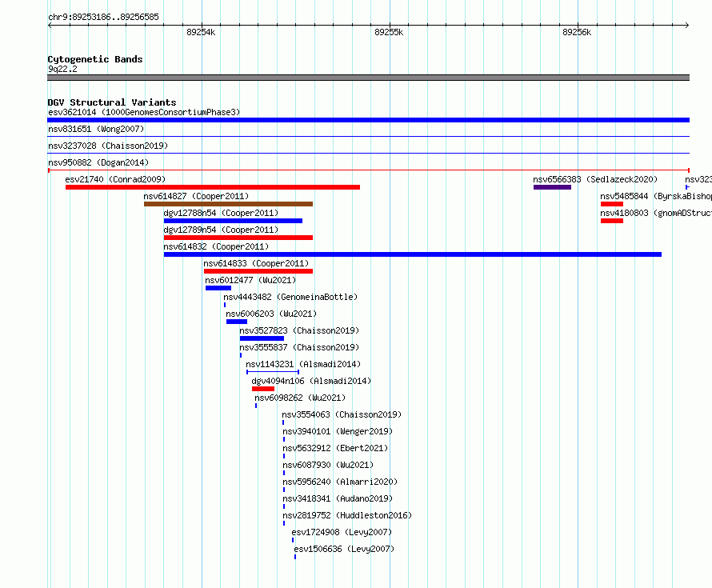Click nsv950882 (Dogan2014) label
Viewport: 712px width, 588px height.
pyautogui.click(x=98, y=162)
